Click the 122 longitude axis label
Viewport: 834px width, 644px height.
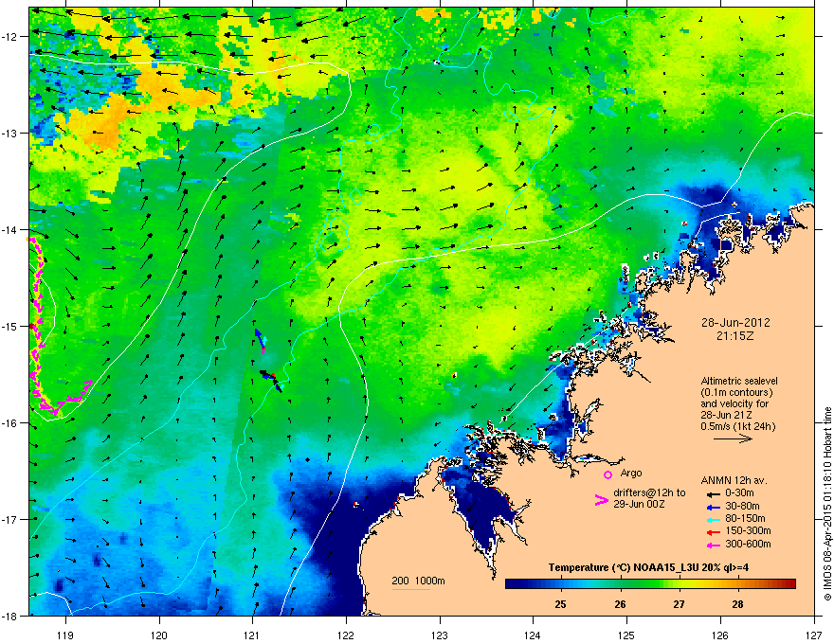346,635
